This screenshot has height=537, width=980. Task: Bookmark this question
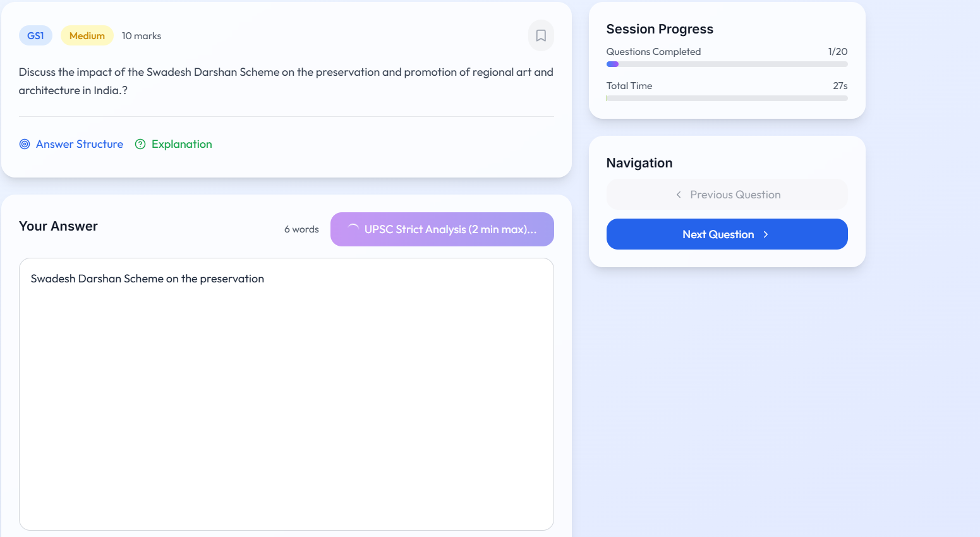click(x=541, y=36)
